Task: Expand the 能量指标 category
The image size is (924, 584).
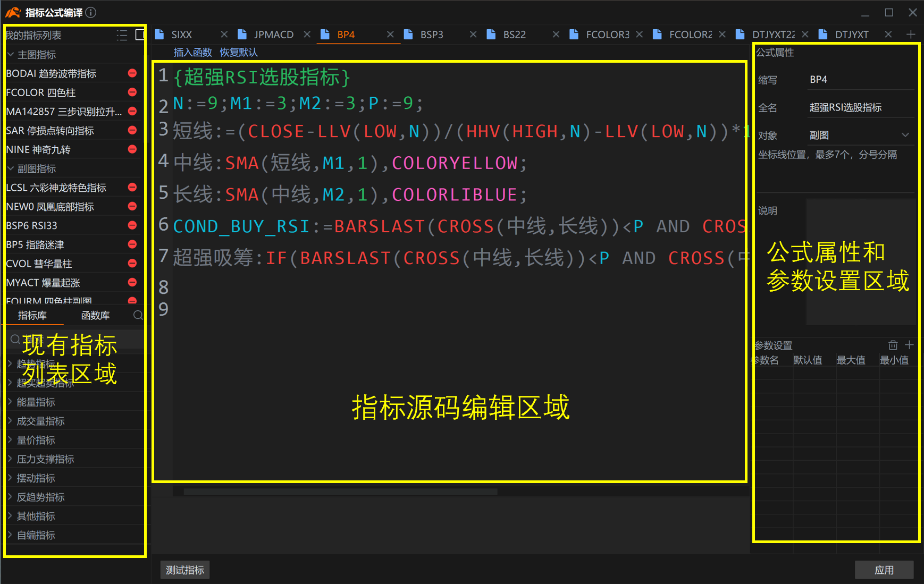Action: click(10, 402)
